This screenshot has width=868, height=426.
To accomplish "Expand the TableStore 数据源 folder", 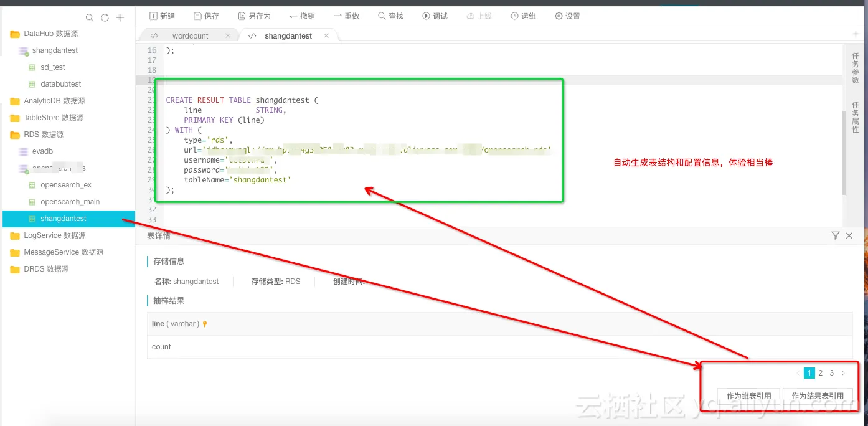I will point(47,118).
